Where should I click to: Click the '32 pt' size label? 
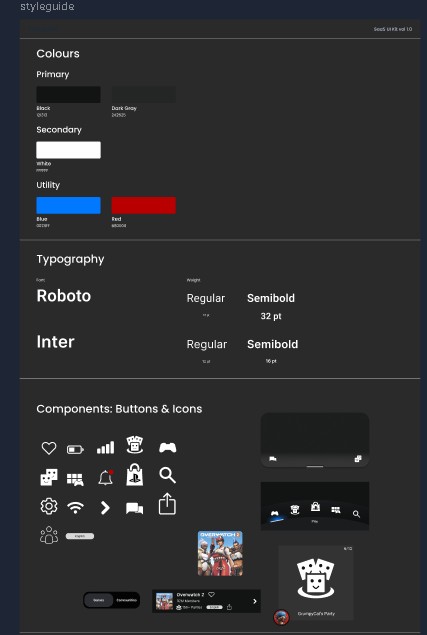(x=271, y=316)
